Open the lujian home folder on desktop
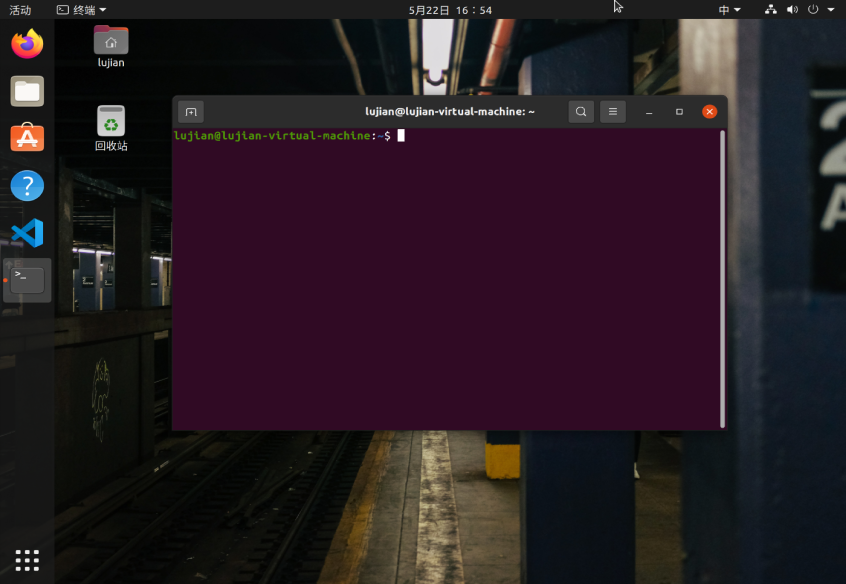Screen dimensions: 846x584 (x=110, y=44)
